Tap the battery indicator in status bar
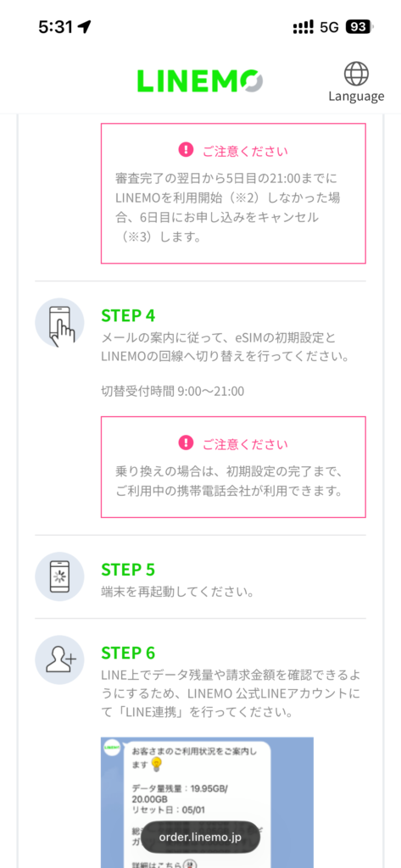 coord(360,26)
